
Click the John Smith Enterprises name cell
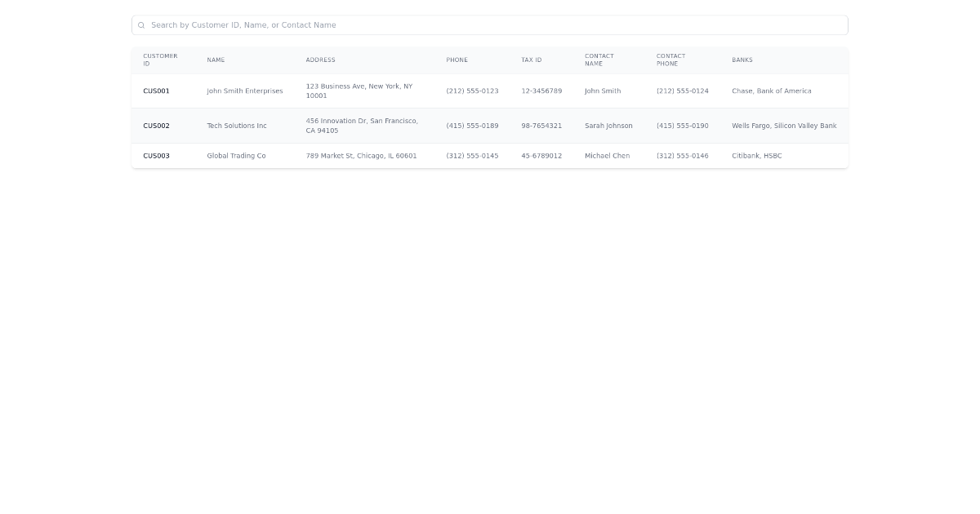click(x=244, y=91)
